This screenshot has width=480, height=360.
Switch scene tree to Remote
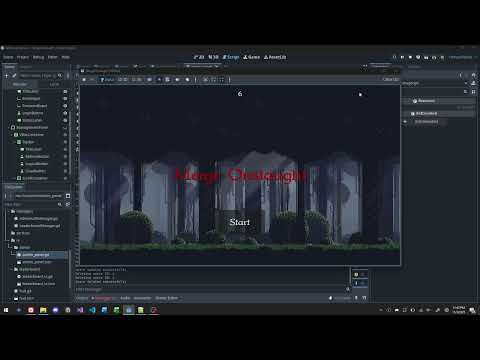[20, 84]
